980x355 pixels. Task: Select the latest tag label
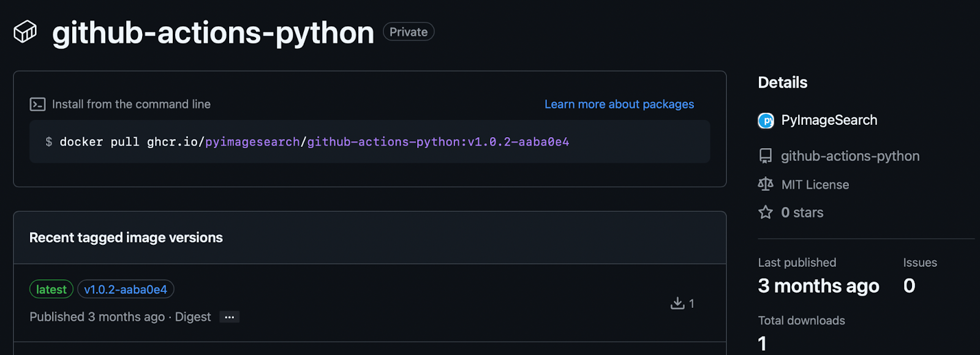point(51,290)
